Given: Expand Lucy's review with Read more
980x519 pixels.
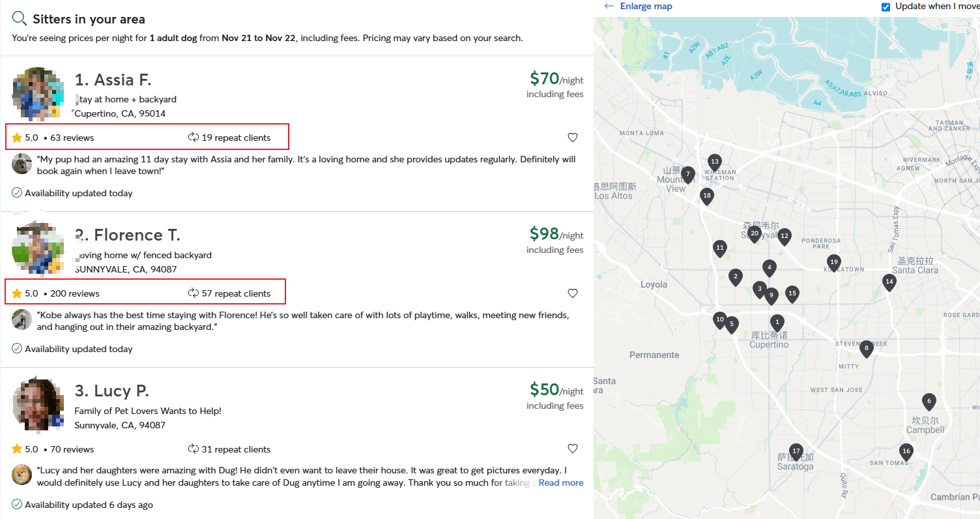Looking at the screenshot, I should 560,483.
